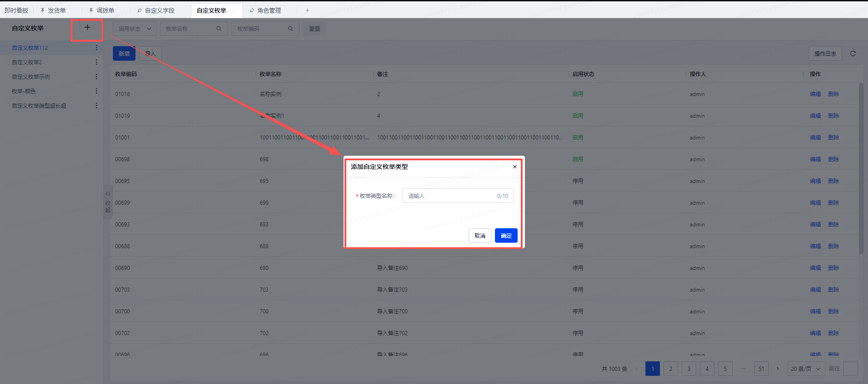Open 操作日志
The height and width of the screenshot is (384, 868).
(825, 53)
